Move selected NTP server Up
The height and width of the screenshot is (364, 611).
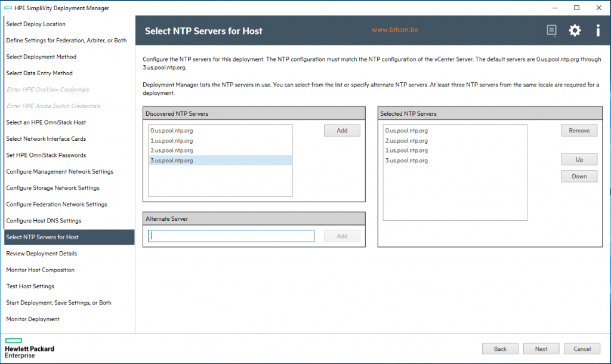(x=579, y=160)
